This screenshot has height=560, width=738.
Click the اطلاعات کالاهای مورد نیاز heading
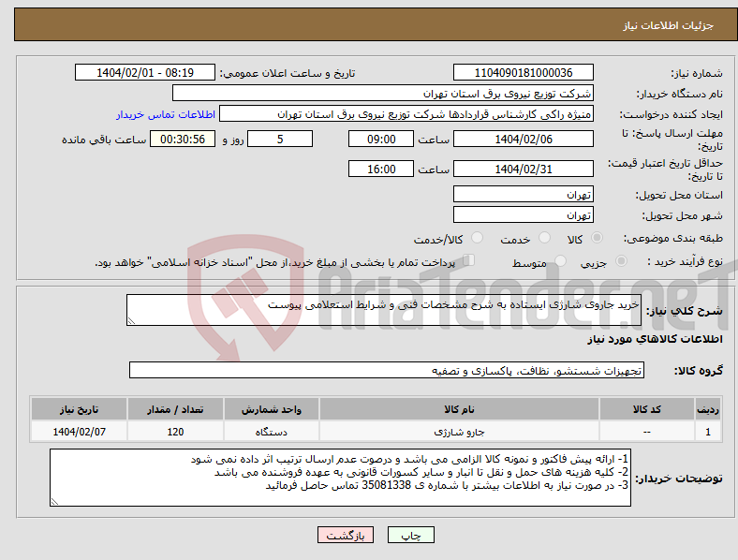[x=655, y=339]
